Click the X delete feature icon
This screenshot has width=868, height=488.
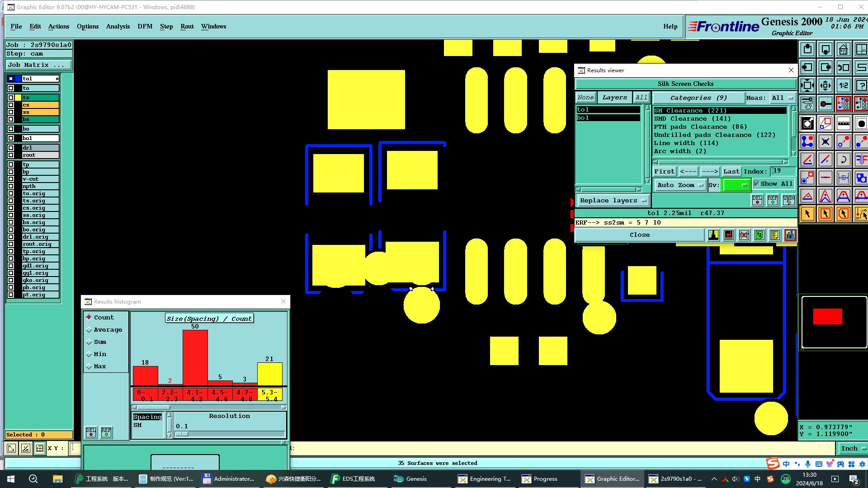tap(826, 141)
